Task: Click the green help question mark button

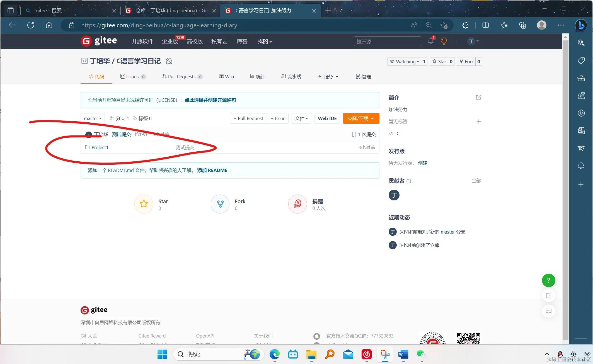Action: tap(548, 280)
